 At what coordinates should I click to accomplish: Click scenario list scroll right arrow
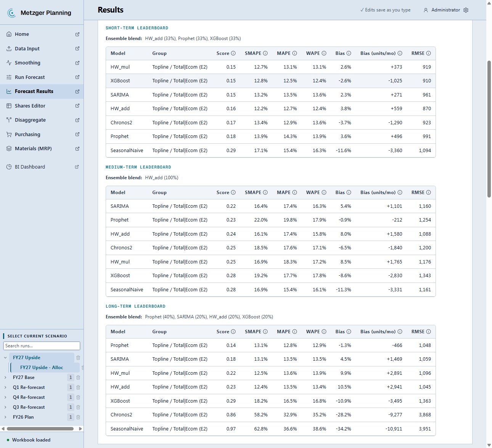80,429
